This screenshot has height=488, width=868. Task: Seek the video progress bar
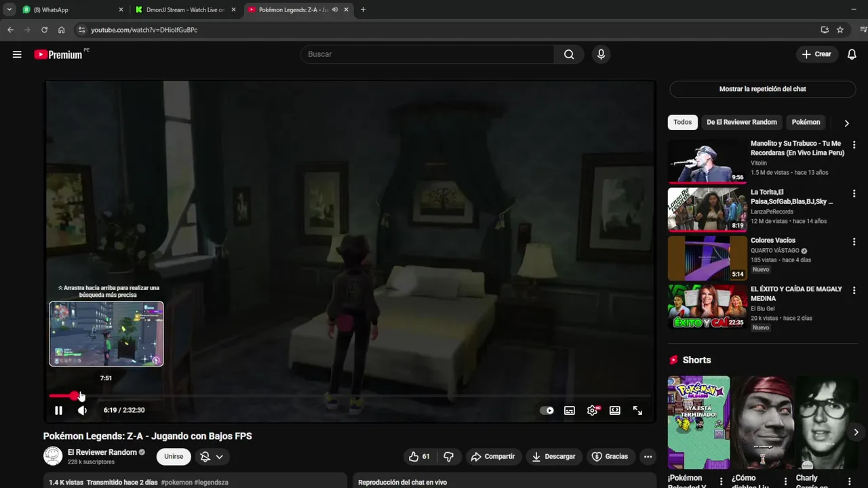click(350, 396)
